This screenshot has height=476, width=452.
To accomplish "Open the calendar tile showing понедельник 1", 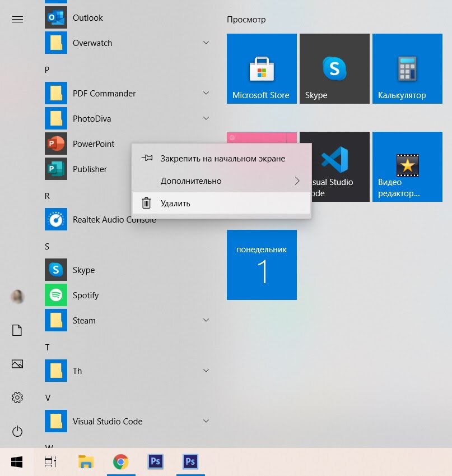I will click(x=262, y=265).
